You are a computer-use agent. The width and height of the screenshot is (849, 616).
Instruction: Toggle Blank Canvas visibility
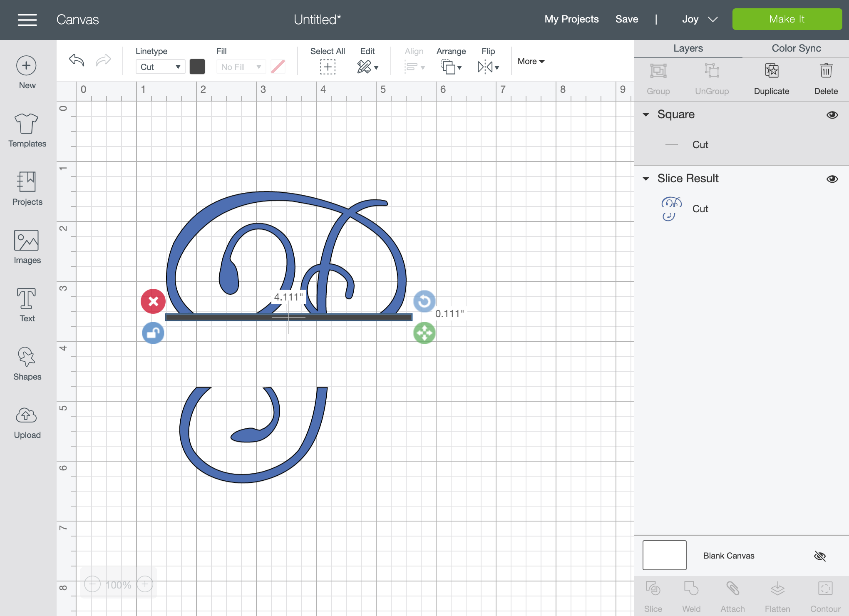pyautogui.click(x=820, y=556)
